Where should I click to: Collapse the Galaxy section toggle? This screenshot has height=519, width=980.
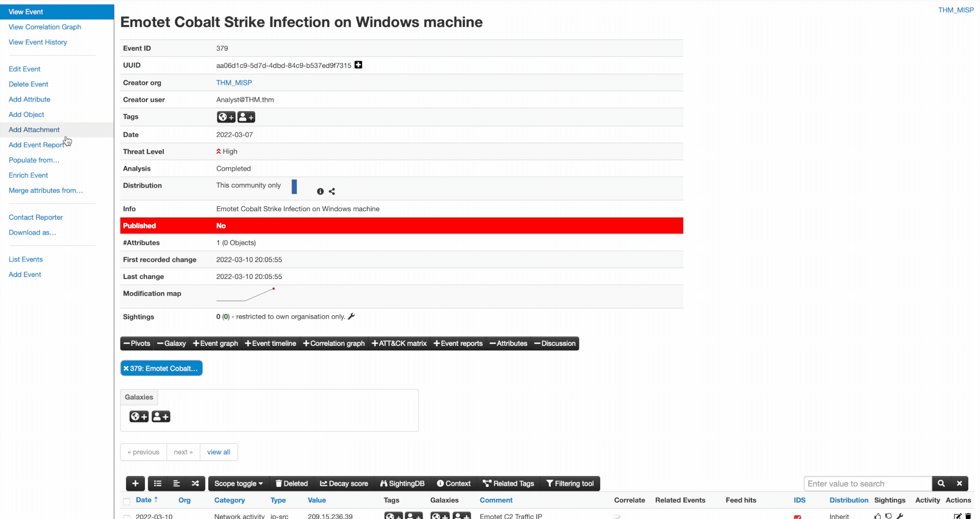pos(171,343)
